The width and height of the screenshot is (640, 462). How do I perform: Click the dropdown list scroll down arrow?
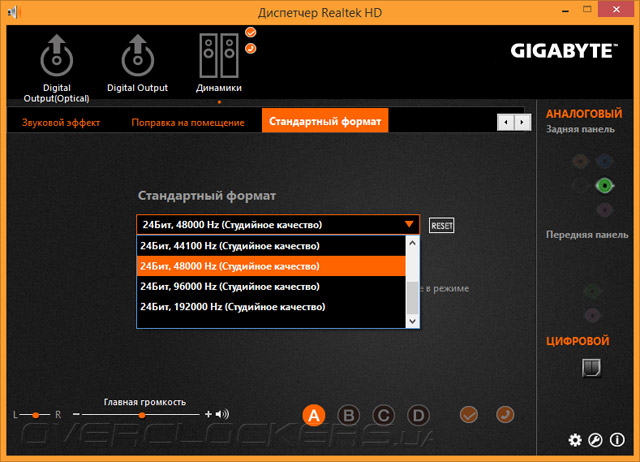point(412,321)
